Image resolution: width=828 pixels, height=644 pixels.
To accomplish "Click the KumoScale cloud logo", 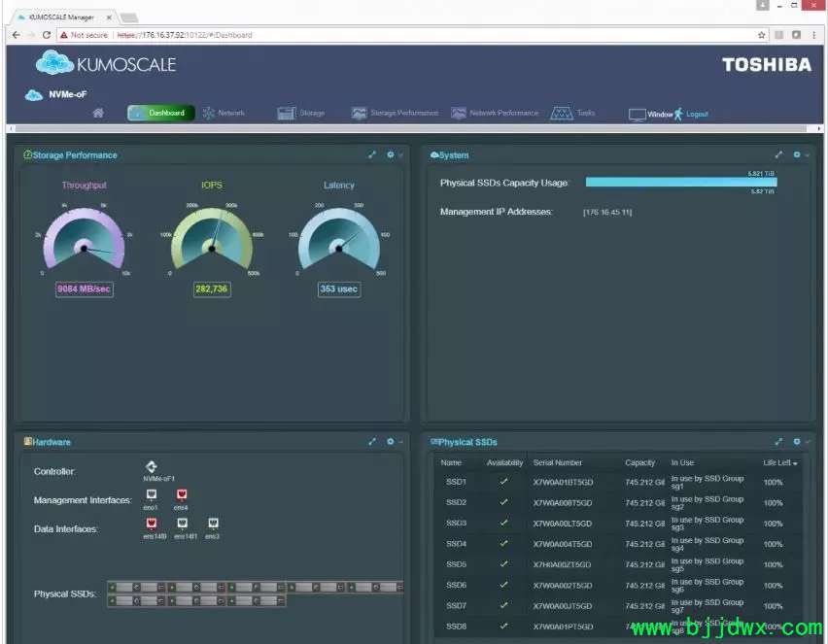I will pyautogui.click(x=54, y=63).
